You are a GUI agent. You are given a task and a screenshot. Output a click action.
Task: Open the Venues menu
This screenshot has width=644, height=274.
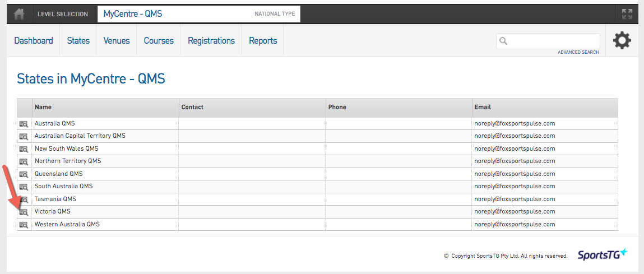(117, 41)
